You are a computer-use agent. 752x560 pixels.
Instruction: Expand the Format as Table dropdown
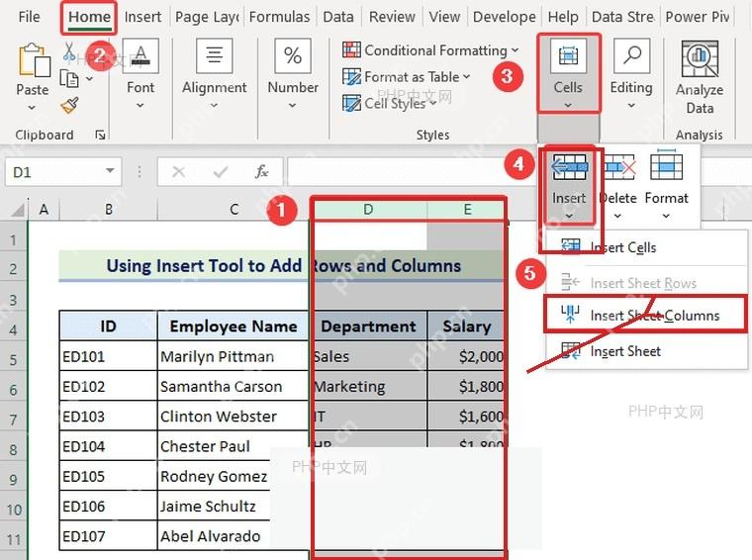467,77
